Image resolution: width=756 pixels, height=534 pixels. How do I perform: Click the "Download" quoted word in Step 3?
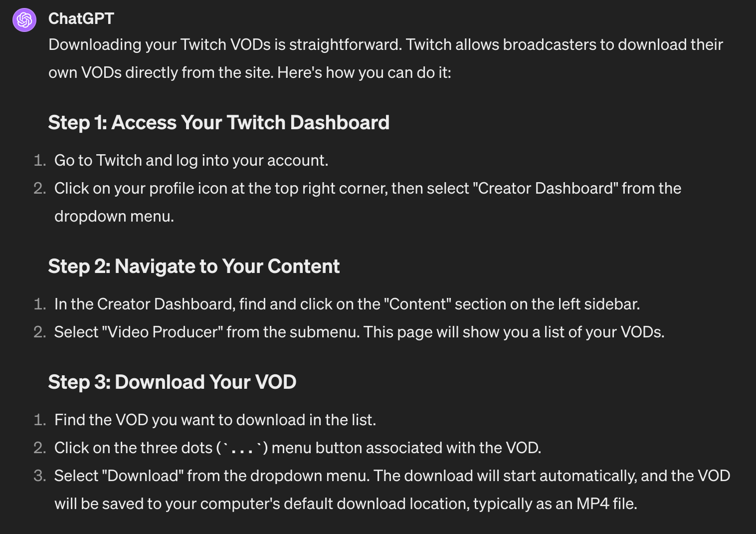143,476
